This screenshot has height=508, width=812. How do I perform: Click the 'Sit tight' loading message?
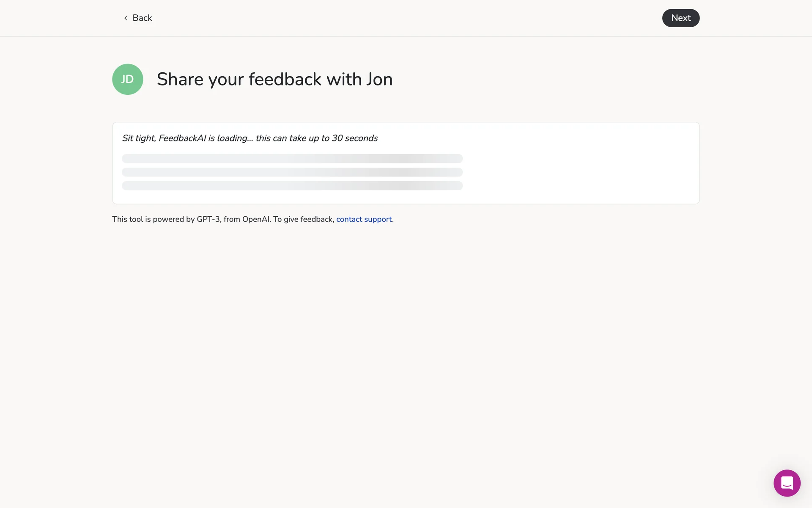pyautogui.click(x=250, y=138)
